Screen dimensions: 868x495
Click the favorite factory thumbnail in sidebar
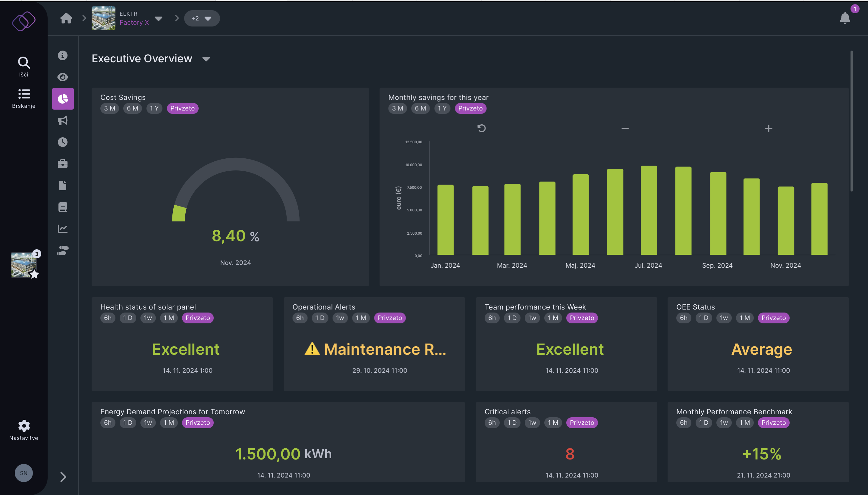[x=24, y=264]
